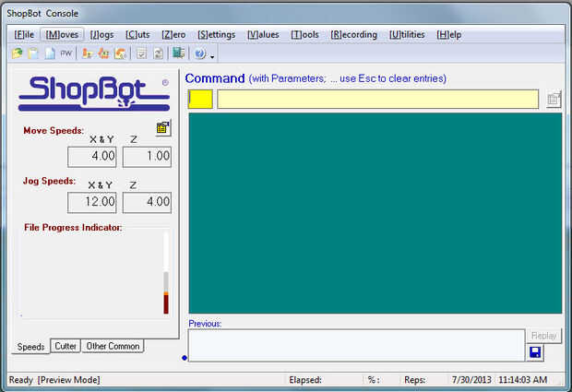Image resolution: width=572 pixels, height=392 pixels.
Task: Click the vertical File Progress Indicator bar
Action: (166, 272)
